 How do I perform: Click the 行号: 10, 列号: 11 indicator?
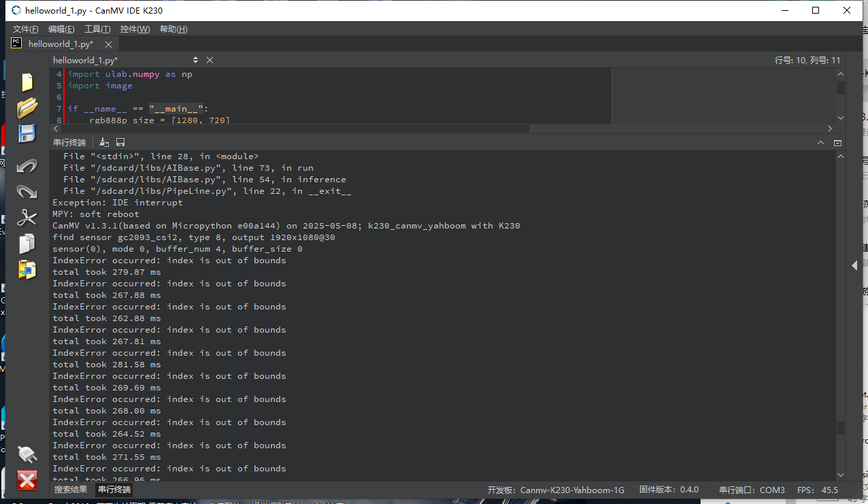click(x=807, y=60)
